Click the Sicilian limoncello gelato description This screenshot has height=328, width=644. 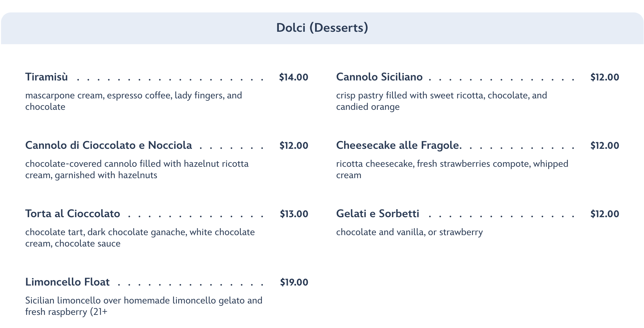[143, 306]
